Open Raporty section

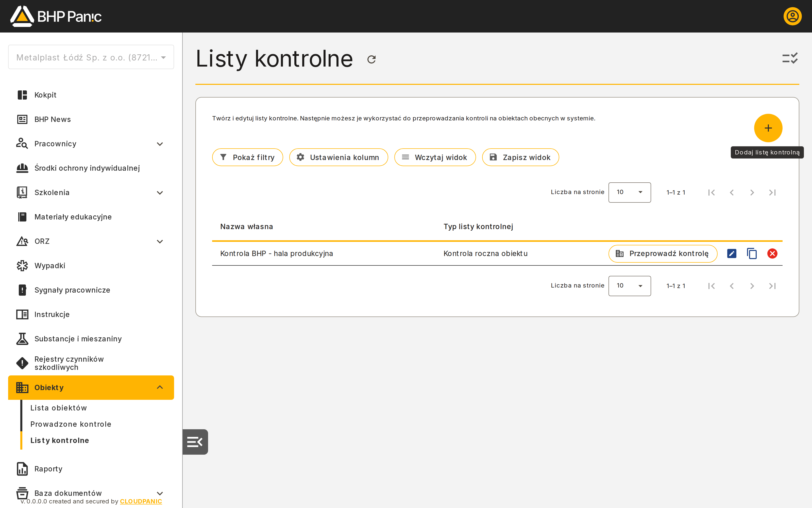91,469
